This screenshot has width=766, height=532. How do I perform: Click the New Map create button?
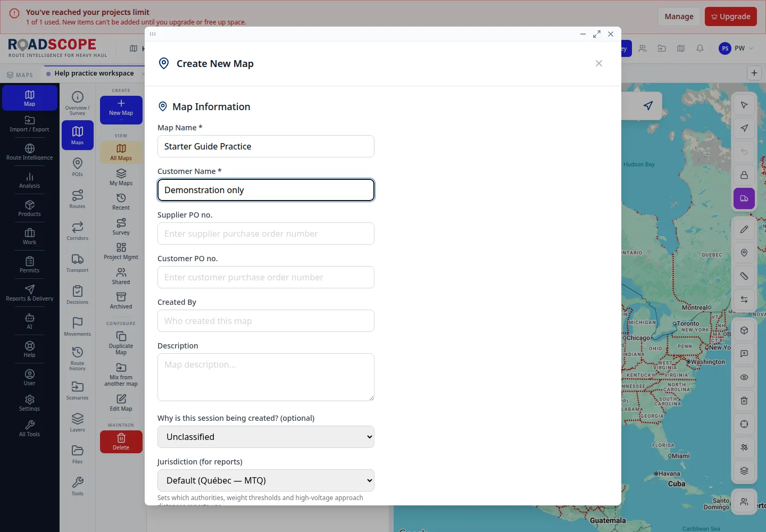(x=121, y=110)
